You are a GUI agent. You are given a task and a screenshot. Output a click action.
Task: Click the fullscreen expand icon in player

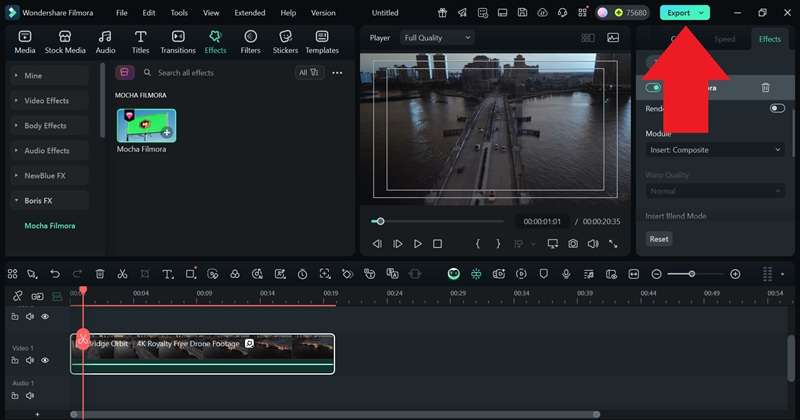[613, 244]
